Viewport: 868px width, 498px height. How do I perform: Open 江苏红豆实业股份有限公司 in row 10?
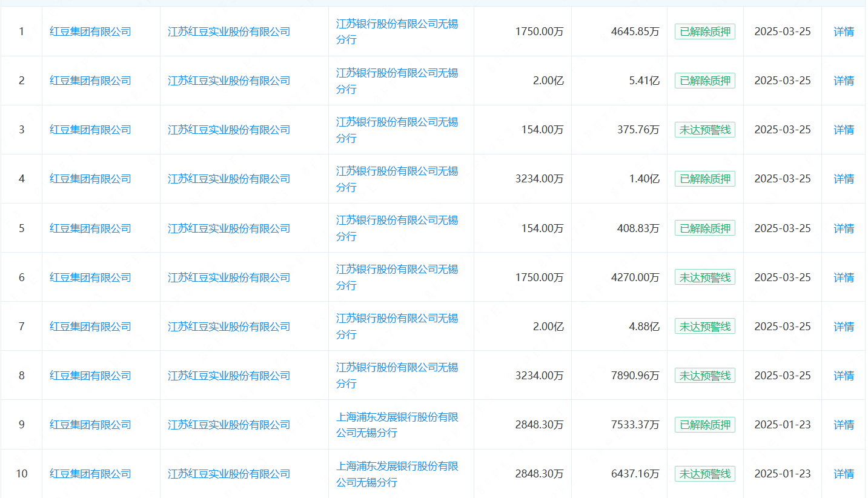coord(229,474)
